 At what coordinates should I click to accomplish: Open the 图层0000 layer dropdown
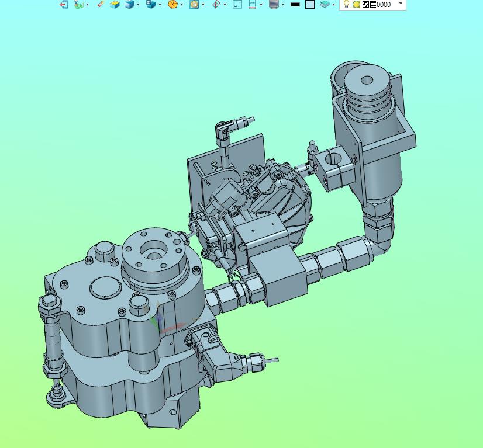pyautogui.click(x=401, y=4)
